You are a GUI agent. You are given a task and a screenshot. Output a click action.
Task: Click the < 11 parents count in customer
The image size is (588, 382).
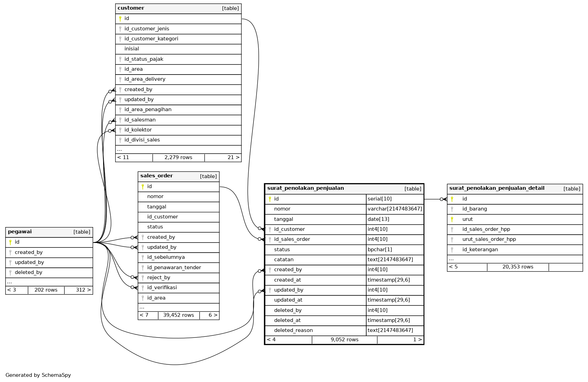(x=123, y=158)
